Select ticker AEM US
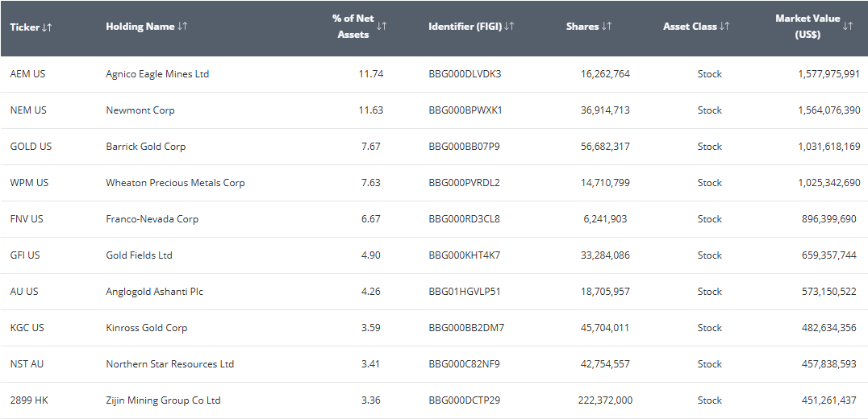Viewport: 868px width, 419px height. coord(27,74)
